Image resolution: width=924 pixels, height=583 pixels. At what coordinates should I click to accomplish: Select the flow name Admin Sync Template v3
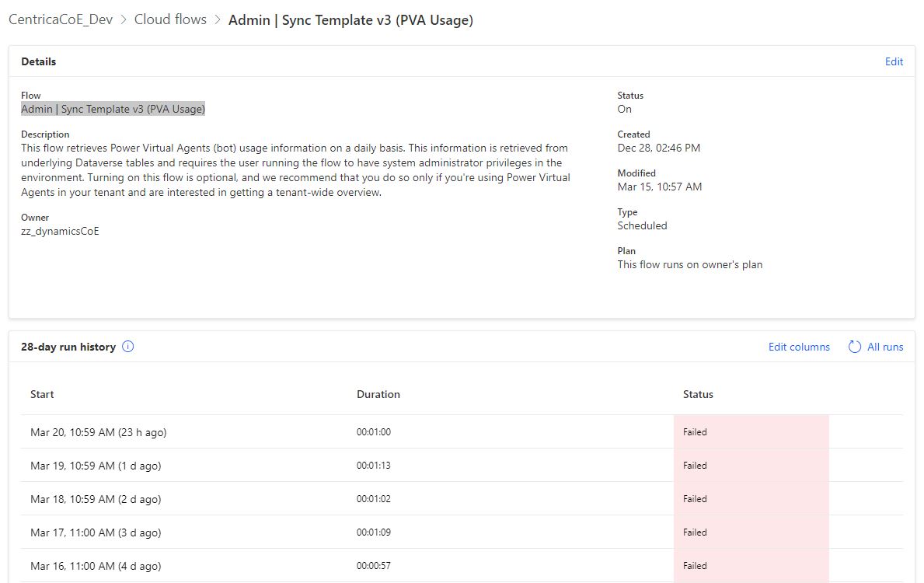point(112,109)
